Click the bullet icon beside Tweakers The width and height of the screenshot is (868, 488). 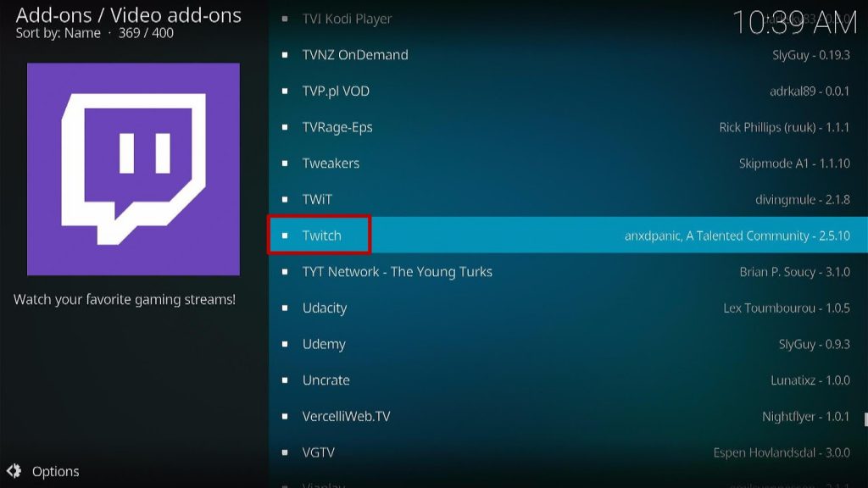coord(285,164)
